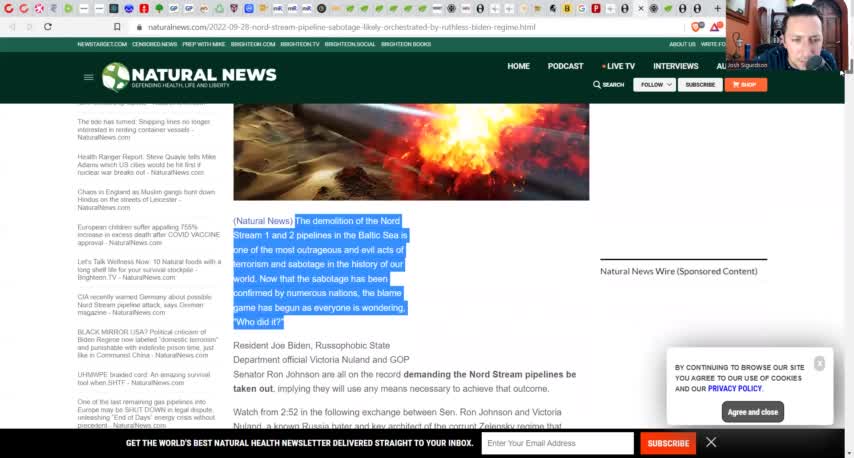Open the Brave Rewards triangle icon
854x458 pixels.
(715, 27)
